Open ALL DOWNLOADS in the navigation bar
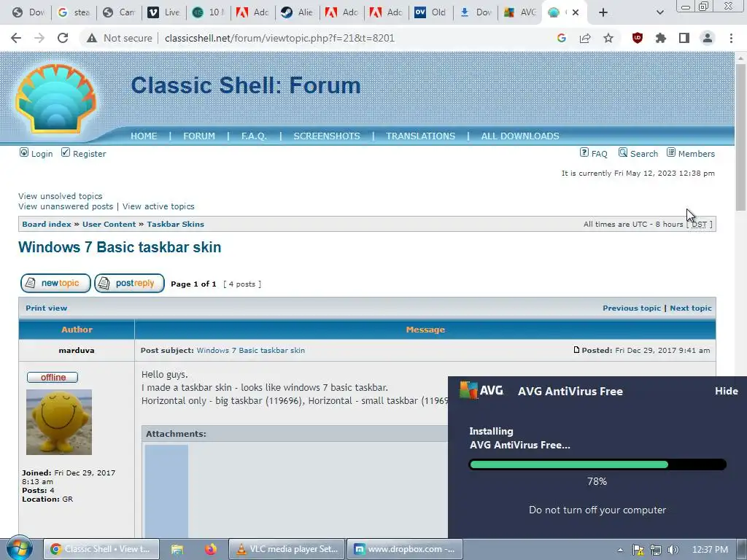The image size is (747, 560). point(520,136)
